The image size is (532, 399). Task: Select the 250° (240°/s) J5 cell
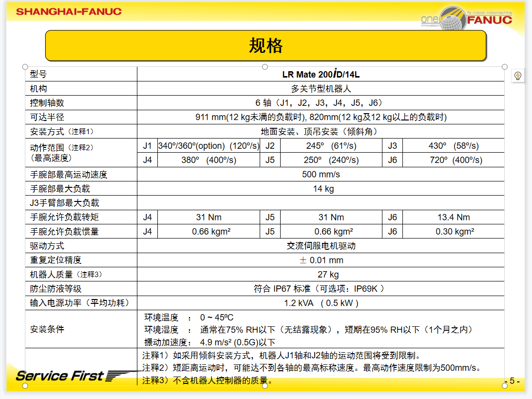pyautogui.click(x=331, y=160)
